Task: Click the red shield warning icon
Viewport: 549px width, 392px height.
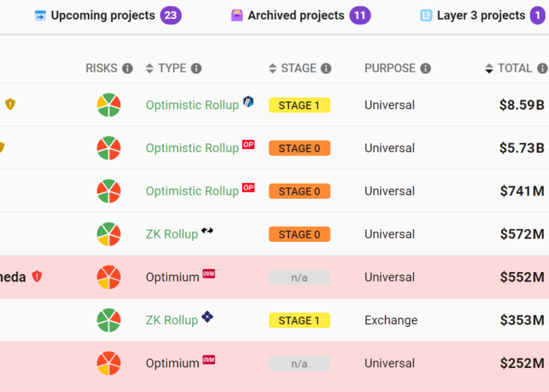Action: 37,276
